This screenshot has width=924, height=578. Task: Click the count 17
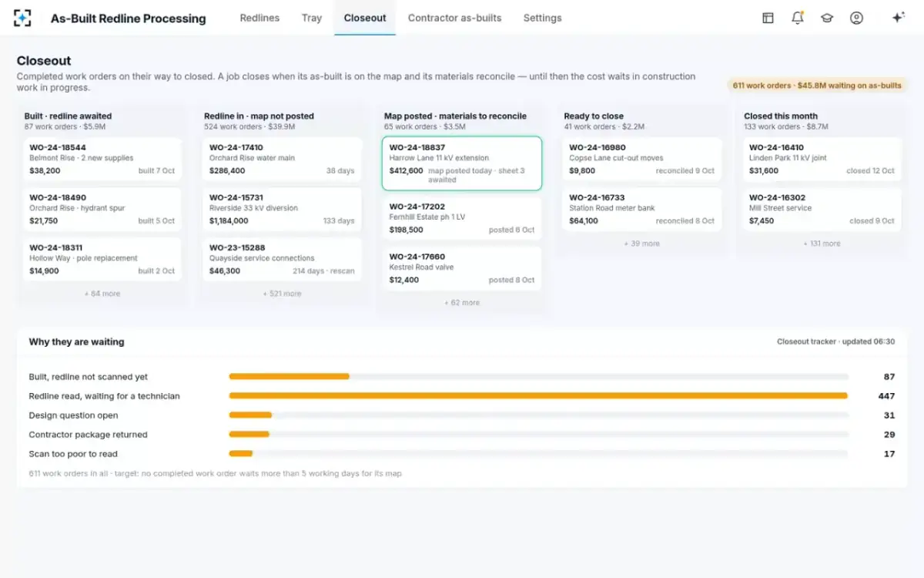889,454
